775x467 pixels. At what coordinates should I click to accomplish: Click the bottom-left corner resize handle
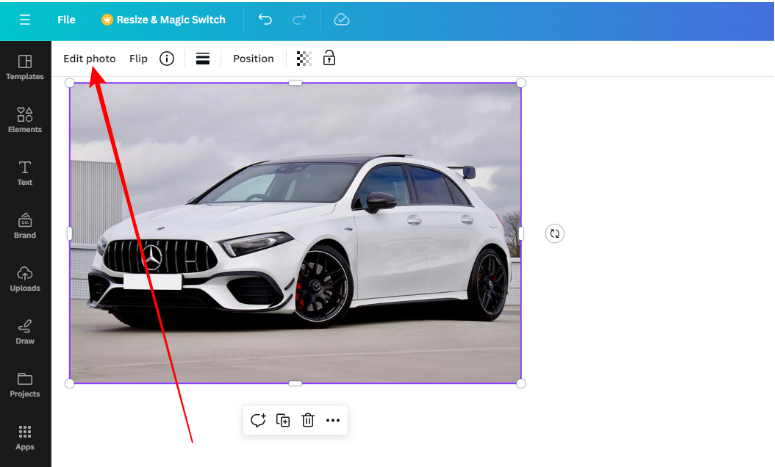tap(70, 383)
